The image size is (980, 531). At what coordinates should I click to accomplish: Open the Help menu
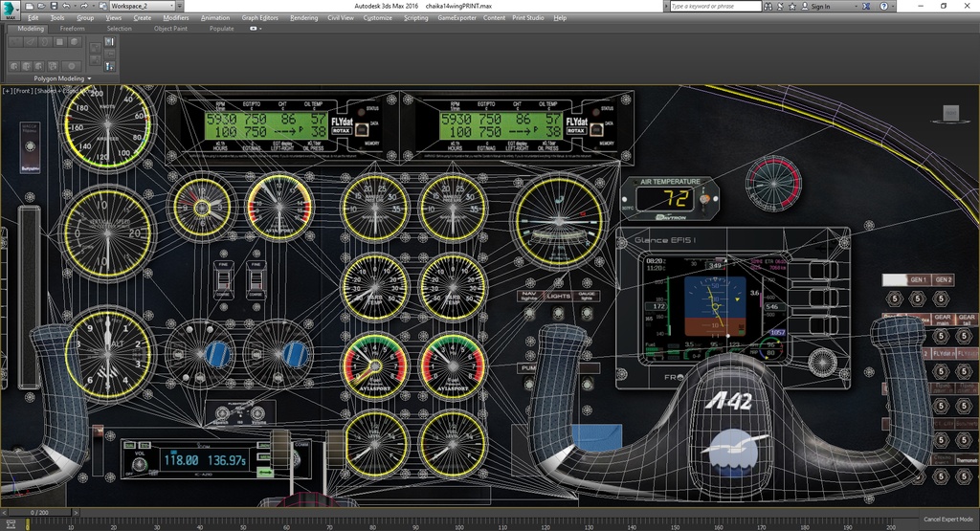(x=560, y=18)
